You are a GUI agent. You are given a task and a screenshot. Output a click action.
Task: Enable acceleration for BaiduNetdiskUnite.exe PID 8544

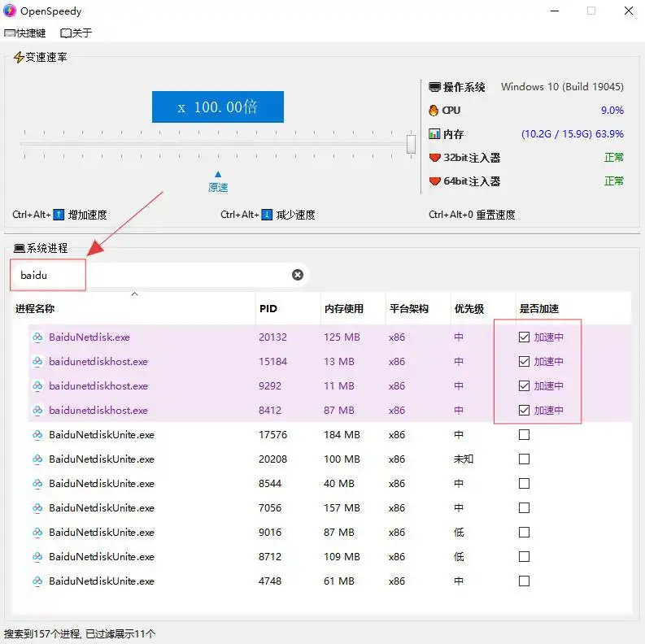[x=524, y=483]
